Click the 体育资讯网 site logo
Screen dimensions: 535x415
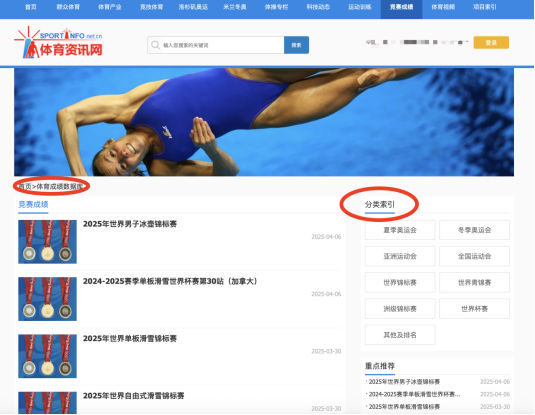(x=58, y=43)
